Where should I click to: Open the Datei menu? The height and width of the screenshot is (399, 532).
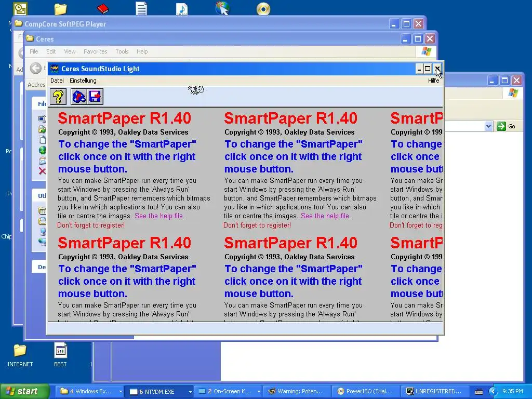tap(57, 81)
